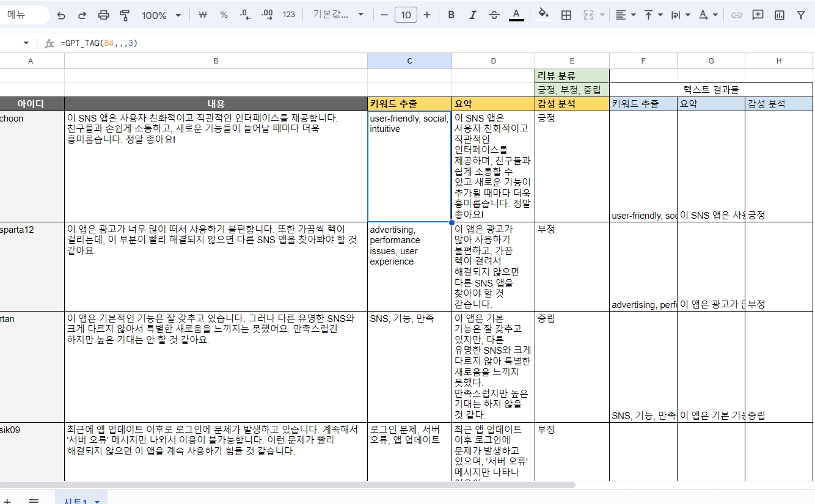Decrease decimal places
The width and height of the screenshot is (815, 504).
pyautogui.click(x=245, y=15)
